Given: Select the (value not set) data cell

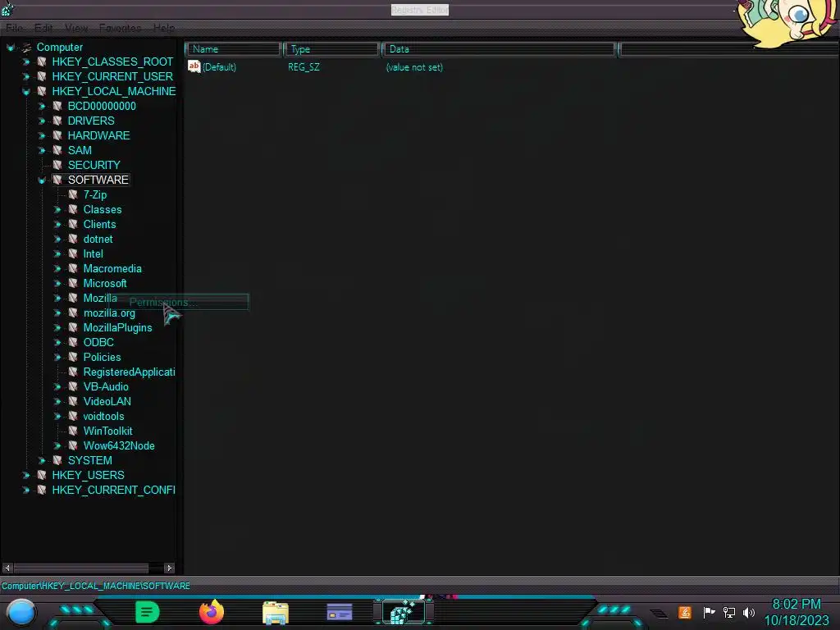Looking at the screenshot, I should coord(414,67).
